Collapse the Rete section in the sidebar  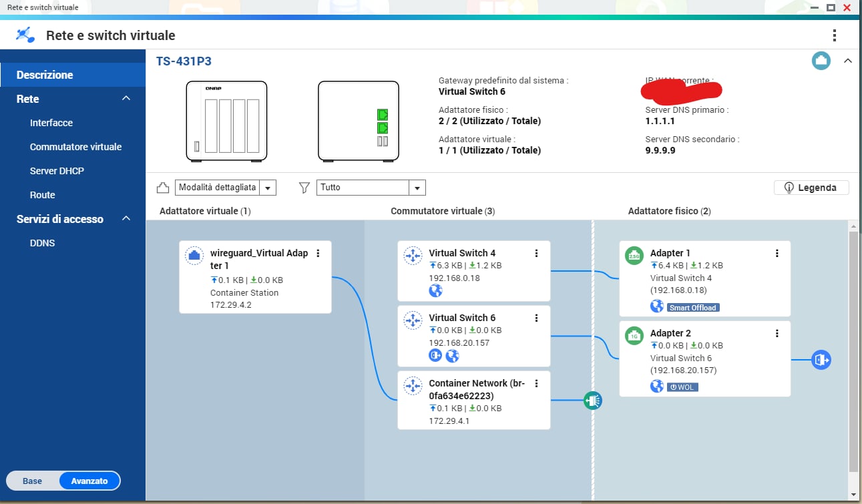pyautogui.click(x=126, y=99)
